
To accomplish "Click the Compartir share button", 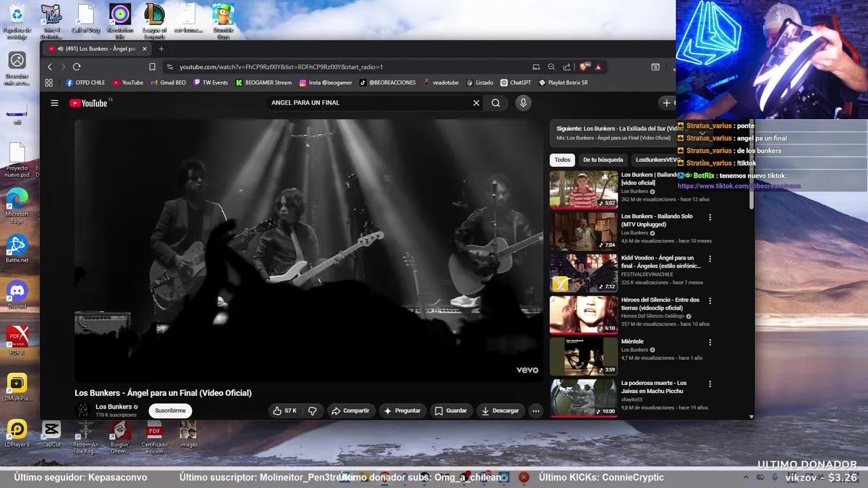I will click(x=350, y=411).
